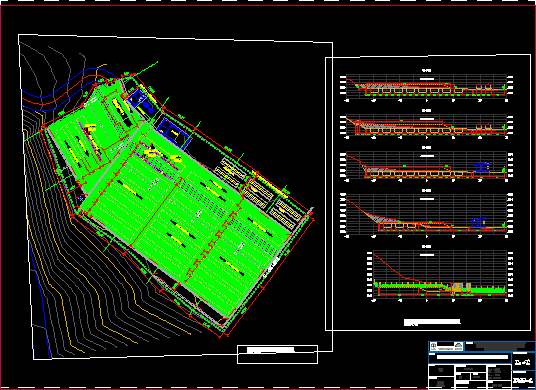Click the dome-shaped structures in the top cross-section

point(484,87)
